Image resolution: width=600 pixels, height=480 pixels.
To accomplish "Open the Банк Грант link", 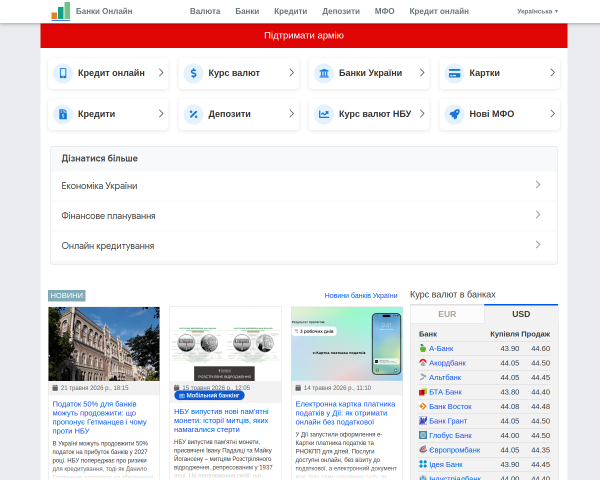I will pos(448,421).
